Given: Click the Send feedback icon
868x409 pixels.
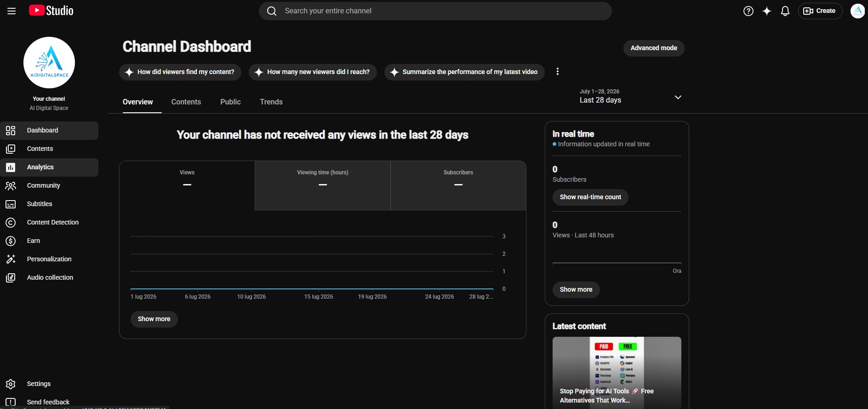Looking at the screenshot, I should coord(11,402).
